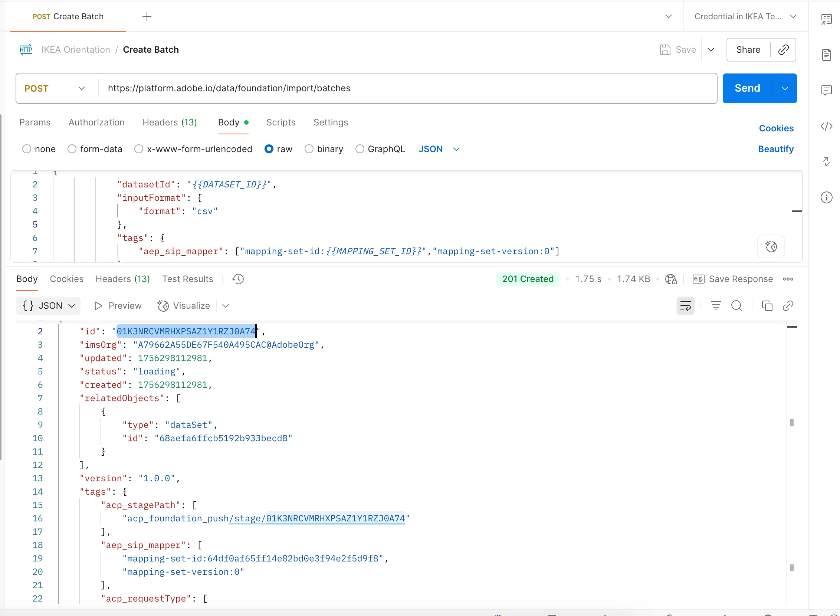840x616 pixels.
Task: Select the form-data body type radio
Action: pyautogui.click(x=72, y=149)
